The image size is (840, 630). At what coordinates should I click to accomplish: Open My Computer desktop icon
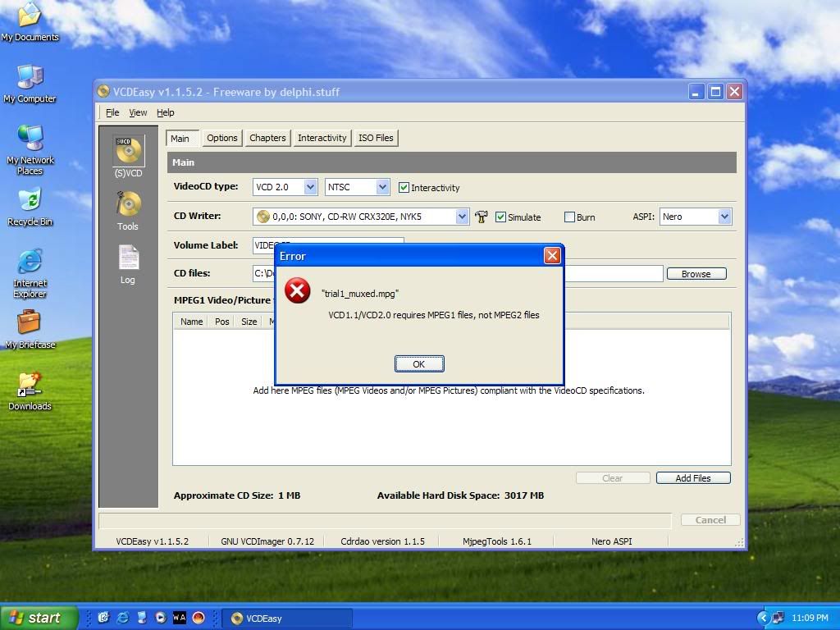[x=30, y=84]
